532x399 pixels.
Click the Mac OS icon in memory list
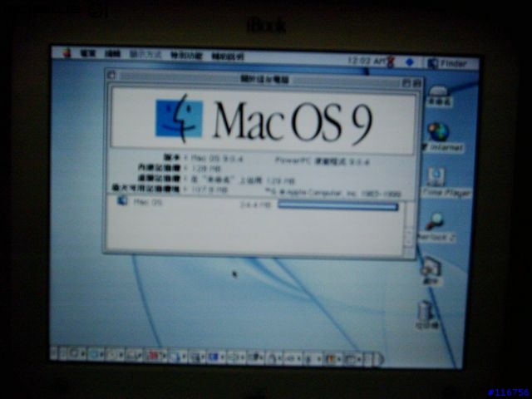(122, 200)
